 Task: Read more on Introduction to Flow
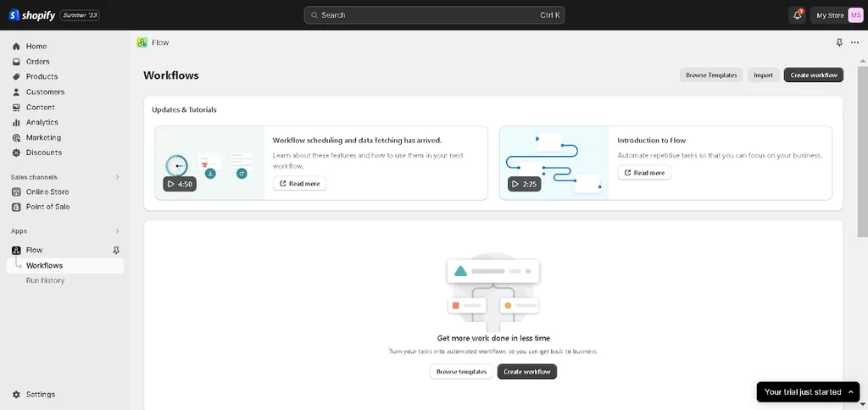click(644, 173)
